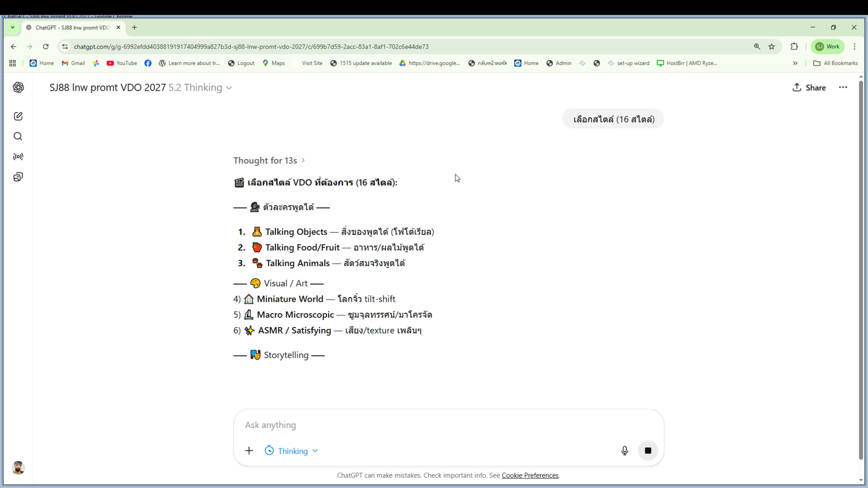The height and width of the screenshot is (488, 868).
Task: Click the voice mode broadcast sidebar icon
Action: tap(18, 157)
